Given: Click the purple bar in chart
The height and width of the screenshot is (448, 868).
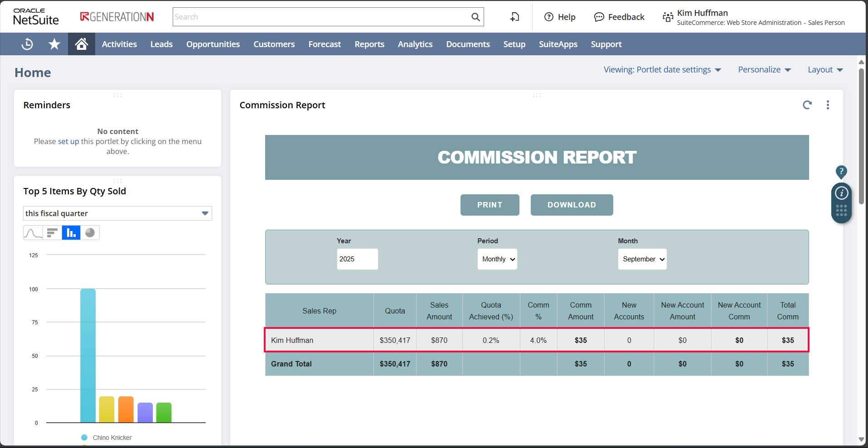Looking at the screenshot, I should pos(145,413).
